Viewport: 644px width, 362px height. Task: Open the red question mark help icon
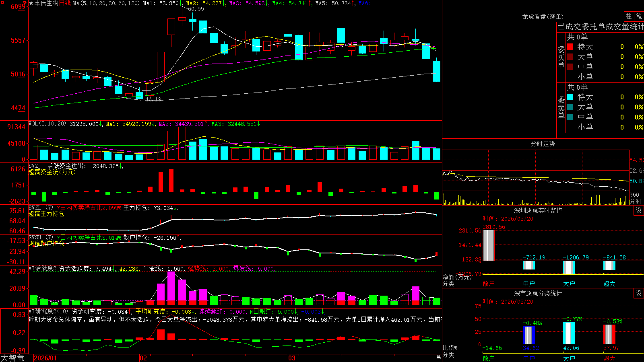25,3
